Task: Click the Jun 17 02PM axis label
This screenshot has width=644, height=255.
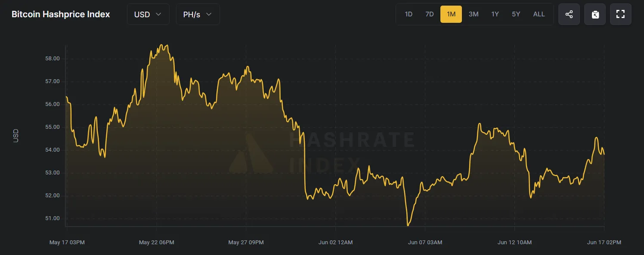Action: coord(604,242)
